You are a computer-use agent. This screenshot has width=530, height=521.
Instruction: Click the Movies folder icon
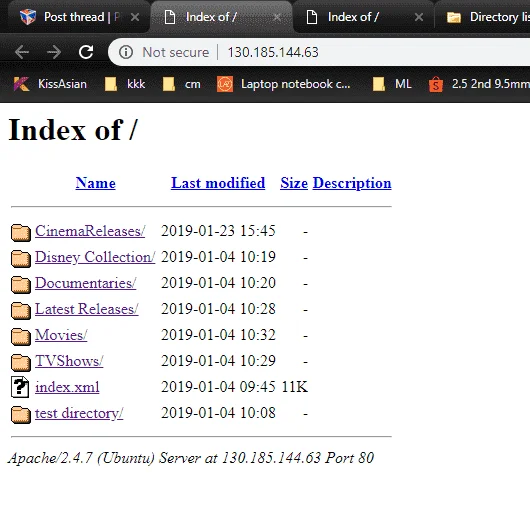[x=21, y=337]
